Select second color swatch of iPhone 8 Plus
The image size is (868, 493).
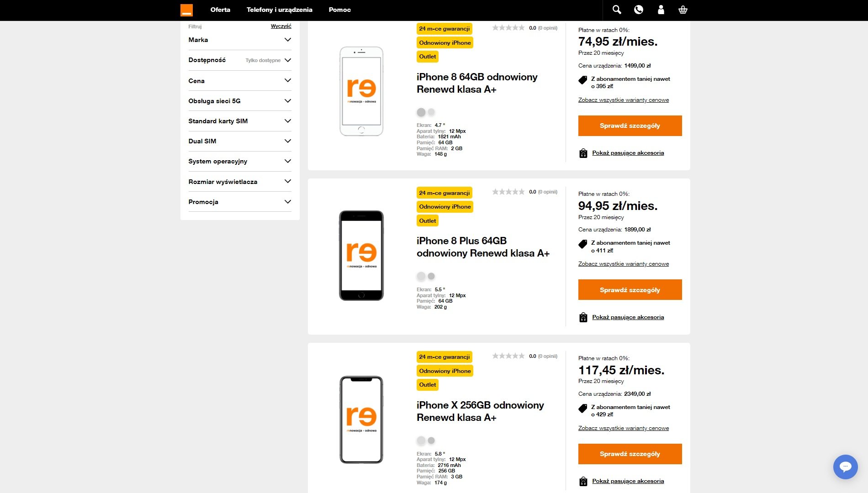(431, 276)
